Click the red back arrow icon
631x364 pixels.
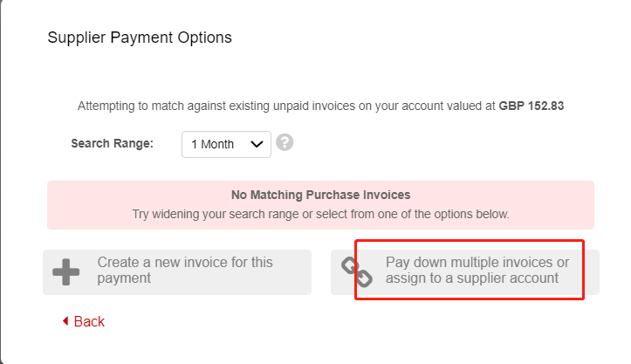coord(65,322)
